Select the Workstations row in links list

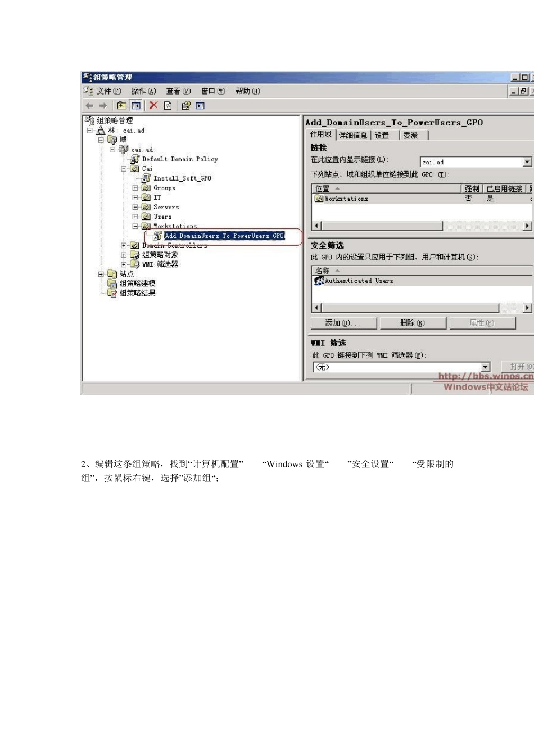point(422,199)
